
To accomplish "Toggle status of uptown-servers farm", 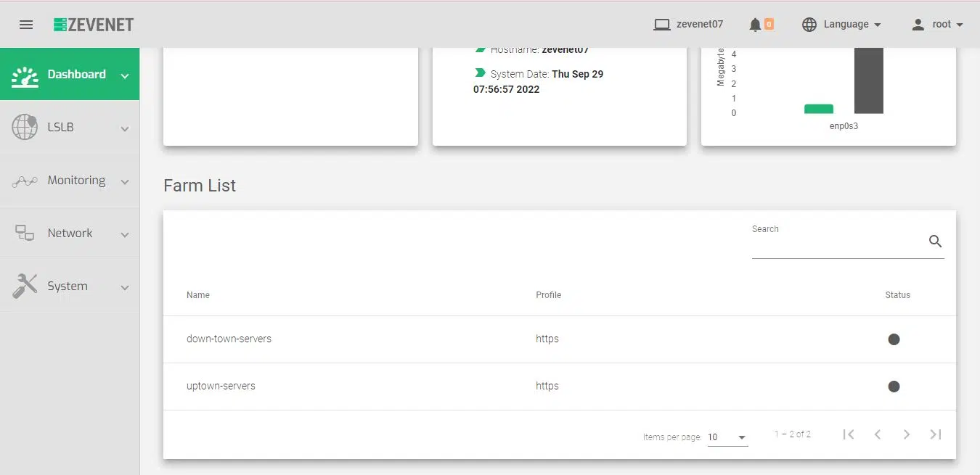I will 894,387.
